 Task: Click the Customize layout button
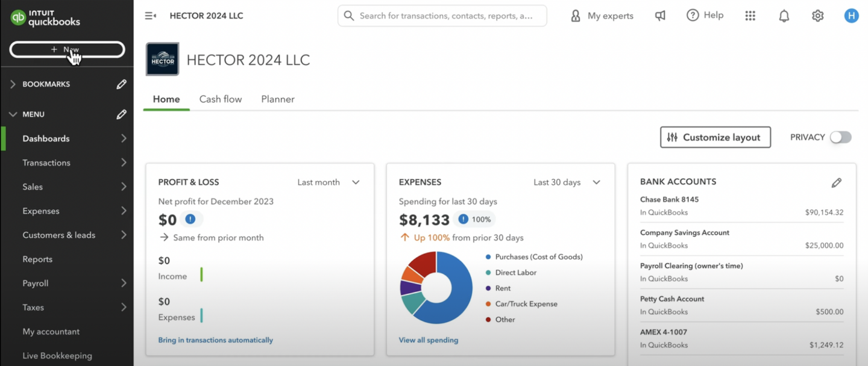[715, 137]
